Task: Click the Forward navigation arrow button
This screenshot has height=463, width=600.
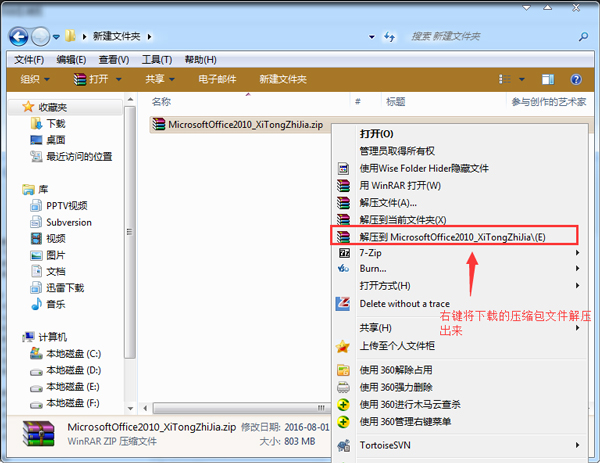Action: (40, 37)
